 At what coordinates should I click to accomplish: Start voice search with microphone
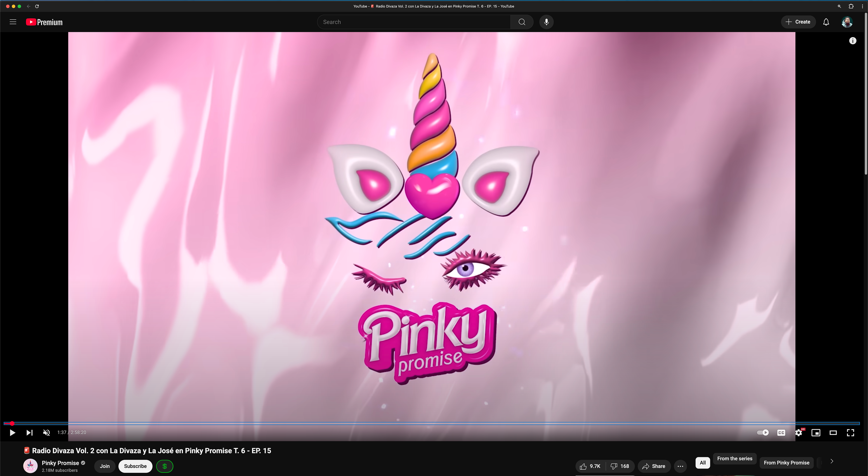546,22
